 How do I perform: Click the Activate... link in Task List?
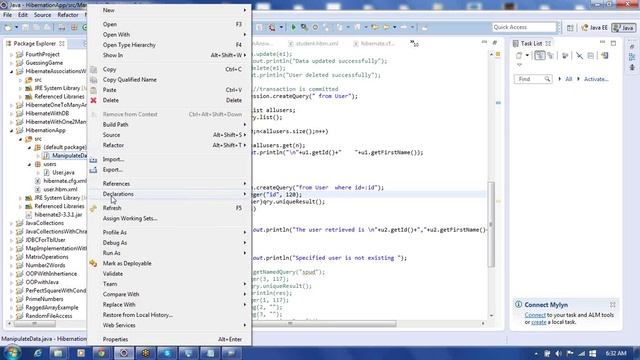click(596, 79)
